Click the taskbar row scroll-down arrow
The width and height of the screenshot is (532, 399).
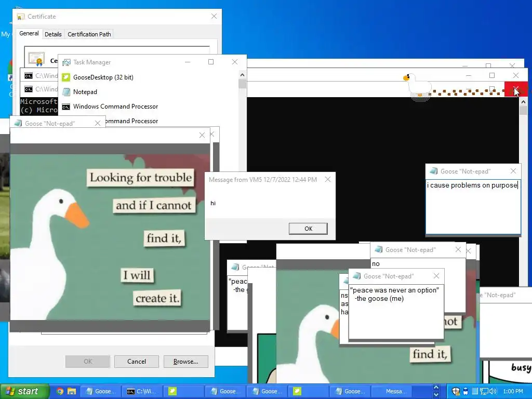(x=436, y=395)
